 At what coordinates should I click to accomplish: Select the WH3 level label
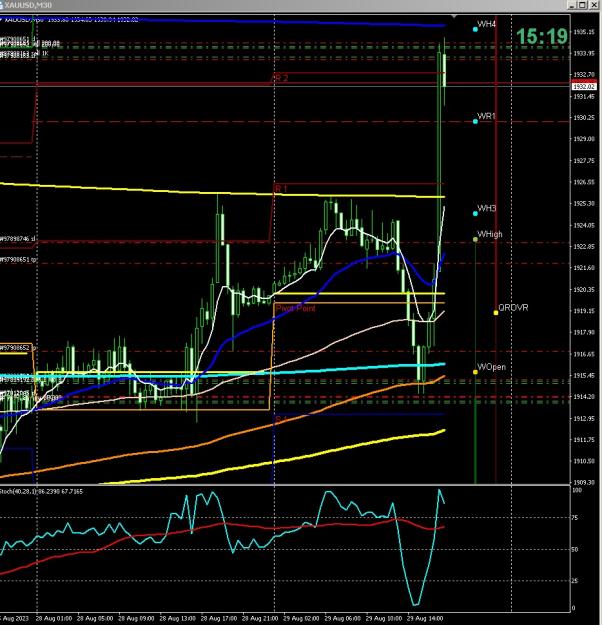tap(486, 208)
